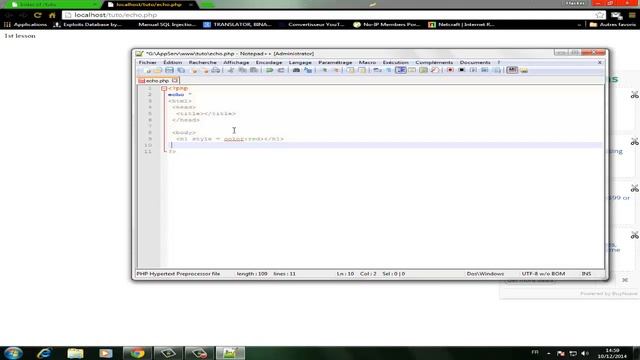Stop macro recording with the black square
The width and height of the screenshot is (640, 360).
[x=462, y=70]
